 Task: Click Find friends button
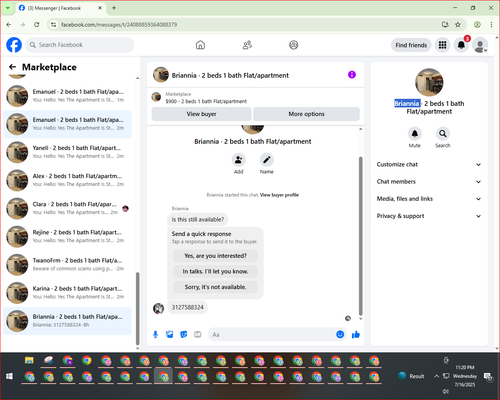[x=411, y=45]
